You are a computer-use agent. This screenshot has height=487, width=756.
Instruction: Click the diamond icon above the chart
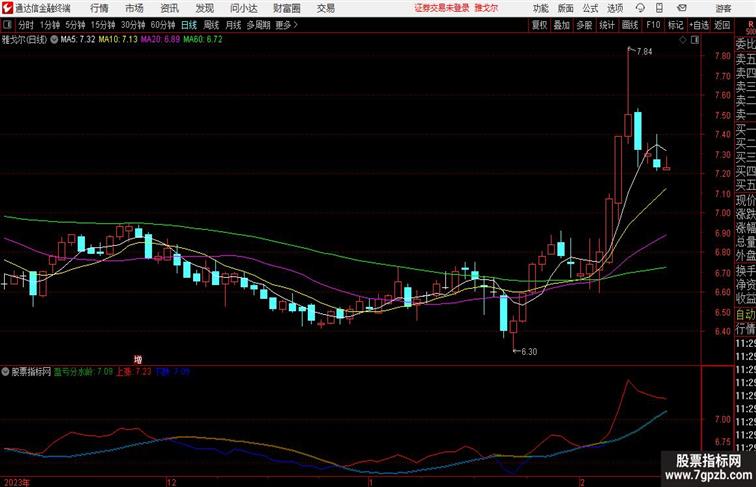(x=683, y=40)
